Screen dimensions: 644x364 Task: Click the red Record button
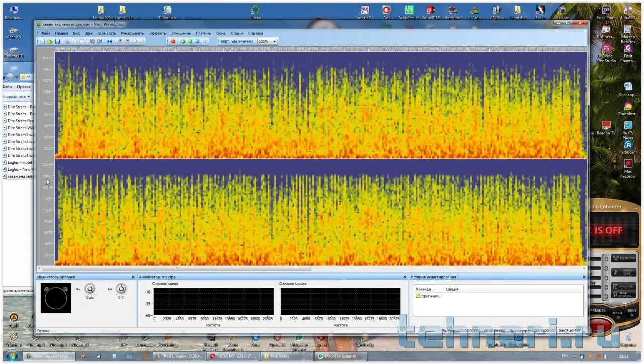click(173, 41)
